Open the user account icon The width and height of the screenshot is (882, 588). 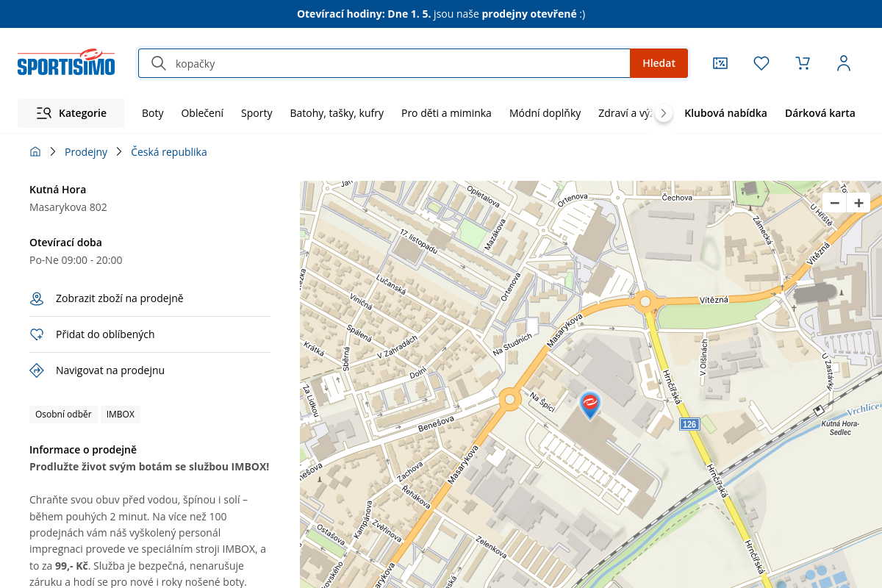[x=844, y=63]
